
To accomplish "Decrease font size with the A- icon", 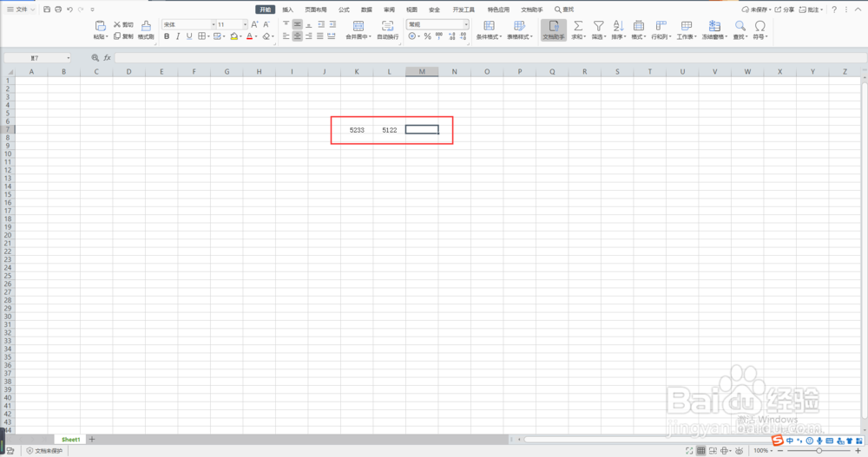I will coord(266,24).
